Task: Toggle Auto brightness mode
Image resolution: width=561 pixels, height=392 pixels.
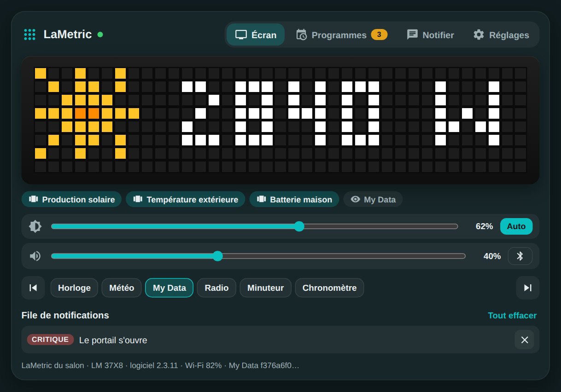Action: (516, 226)
